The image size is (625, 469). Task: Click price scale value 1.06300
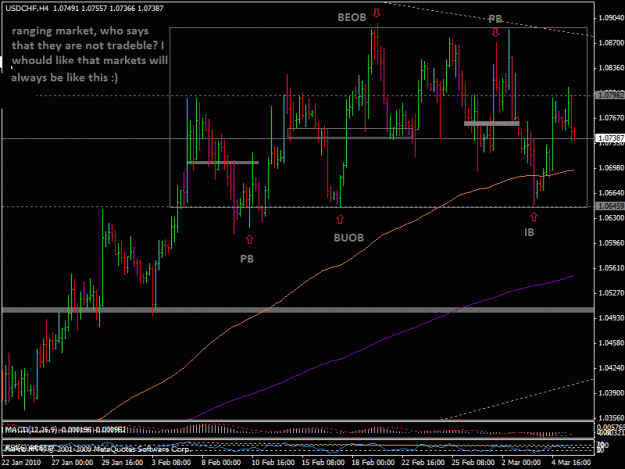click(x=611, y=218)
